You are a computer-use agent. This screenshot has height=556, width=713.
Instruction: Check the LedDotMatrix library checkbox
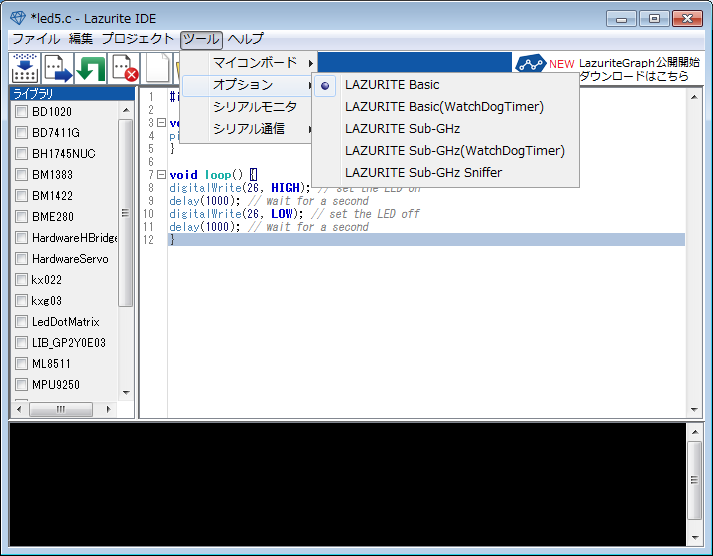pos(21,321)
